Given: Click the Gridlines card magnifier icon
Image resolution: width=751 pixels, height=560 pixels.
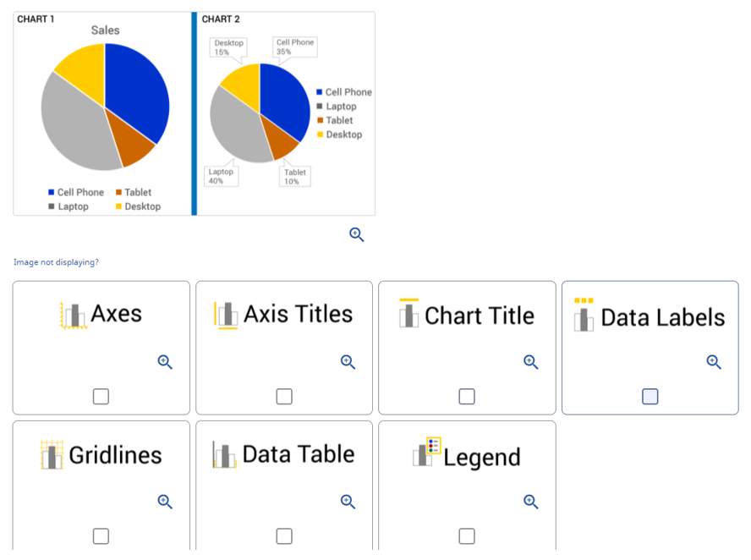Looking at the screenshot, I should [165, 501].
